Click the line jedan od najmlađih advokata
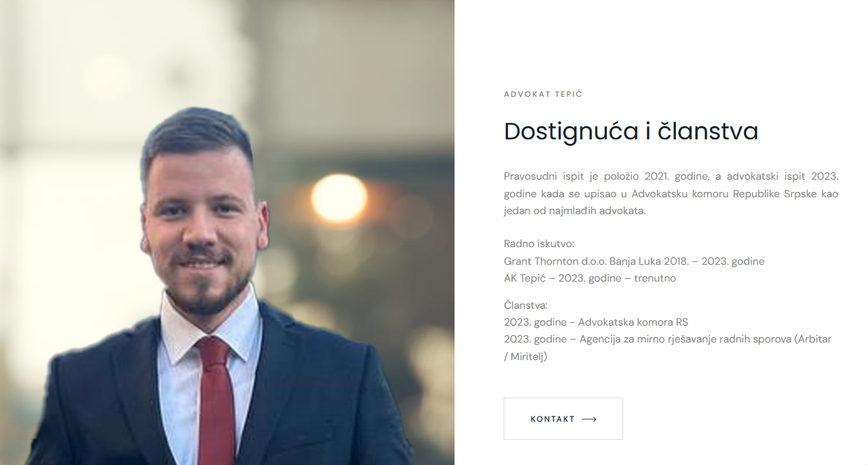The width and height of the screenshot is (868, 465). point(575,211)
